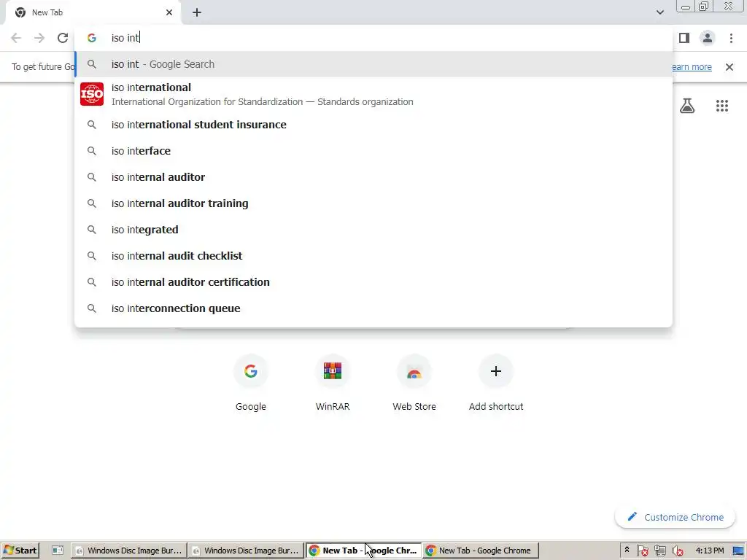Click the magnifier icon beside 'iso interface'
The height and width of the screenshot is (560, 747).
point(92,151)
